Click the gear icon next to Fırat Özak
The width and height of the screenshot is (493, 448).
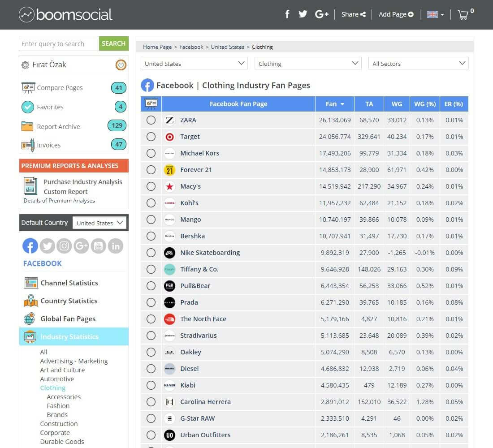(25, 65)
